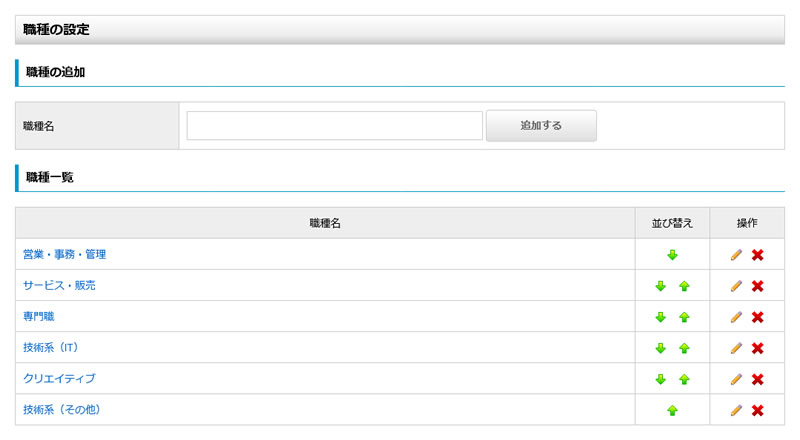Move 営業・事務・管理 down with green arrow
Image resolution: width=800 pixels, height=440 pixels.
point(672,255)
